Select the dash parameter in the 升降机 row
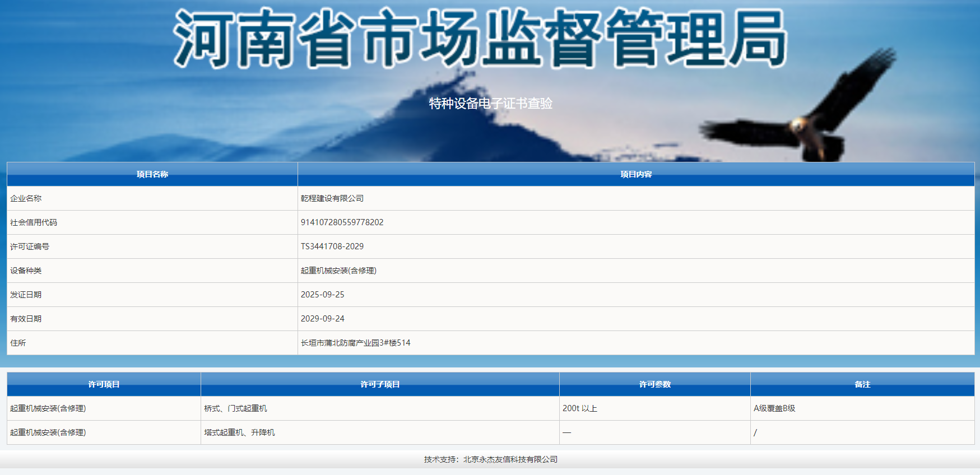The height and width of the screenshot is (475, 980). pos(655,432)
